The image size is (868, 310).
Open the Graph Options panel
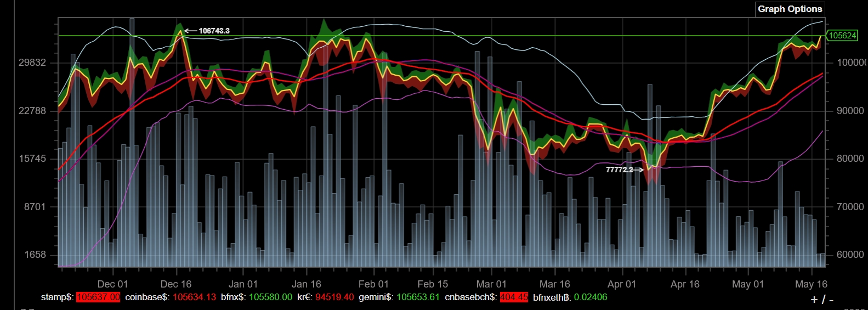pos(790,9)
